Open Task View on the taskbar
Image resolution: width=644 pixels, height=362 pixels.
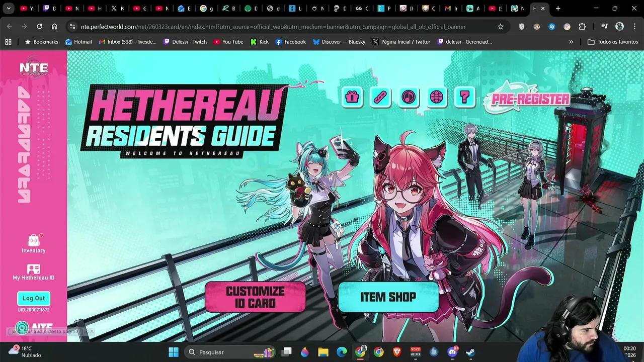pos(286,352)
